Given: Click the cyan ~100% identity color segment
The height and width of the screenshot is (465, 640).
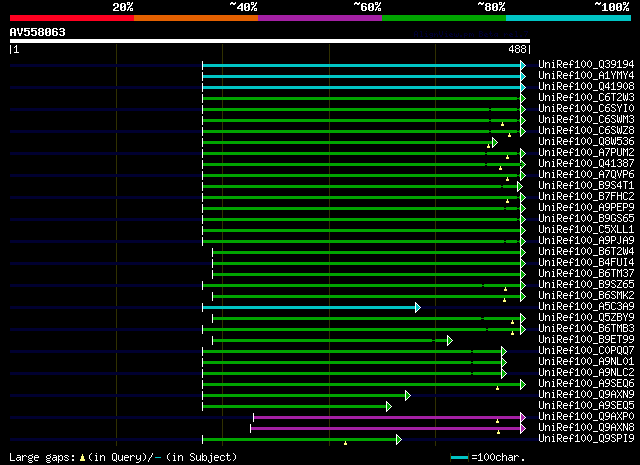Looking at the screenshot, I should pyautogui.click(x=568, y=18).
